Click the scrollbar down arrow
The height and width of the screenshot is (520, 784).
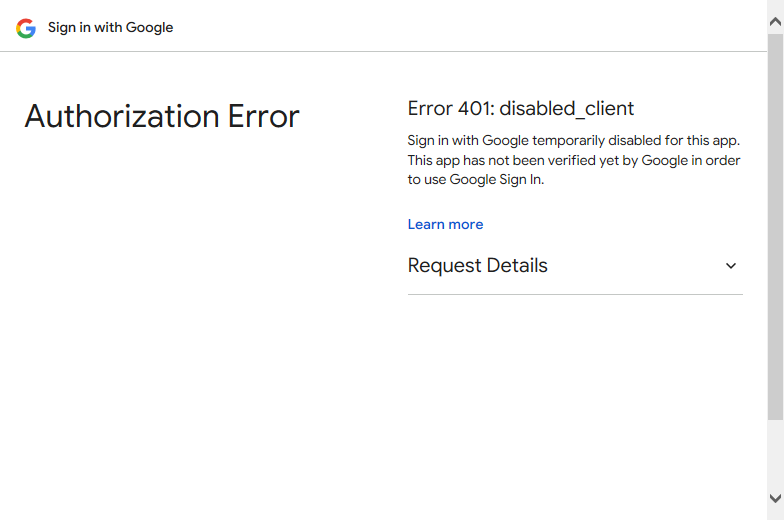click(776, 498)
